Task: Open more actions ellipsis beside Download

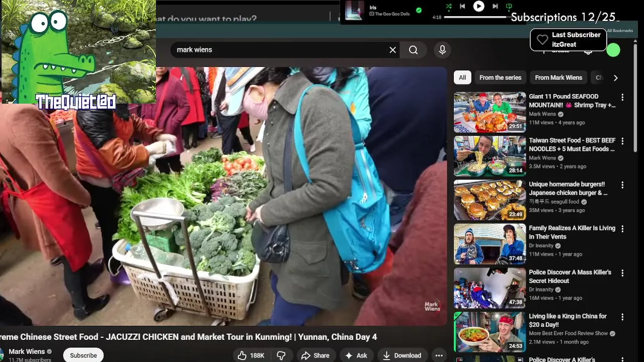Action: coord(439,355)
